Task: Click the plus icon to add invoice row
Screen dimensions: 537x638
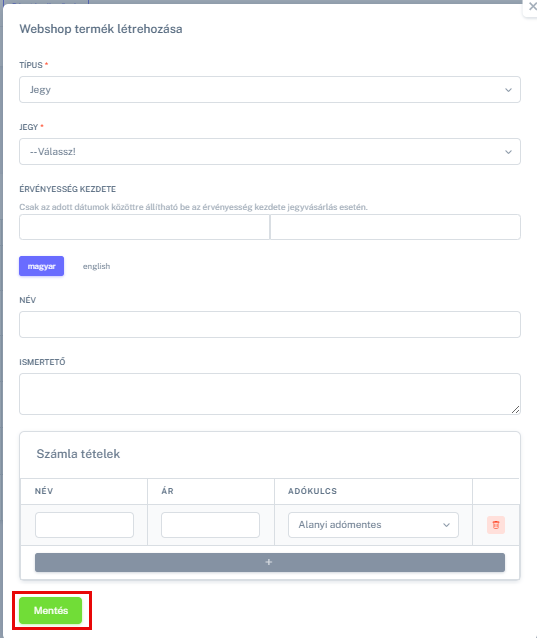Action: coord(270,562)
